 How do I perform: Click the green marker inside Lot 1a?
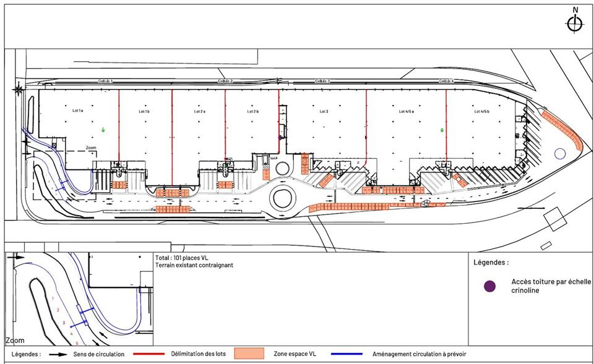[x=103, y=130]
